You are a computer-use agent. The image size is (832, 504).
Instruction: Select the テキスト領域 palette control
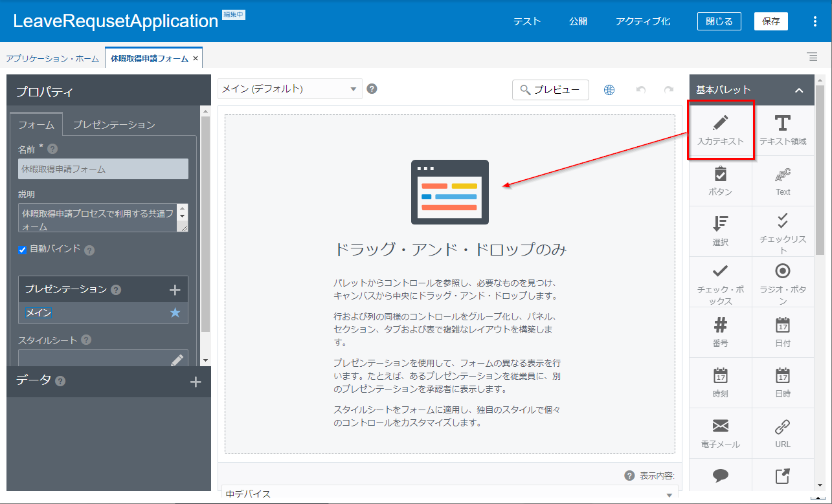[783, 130]
